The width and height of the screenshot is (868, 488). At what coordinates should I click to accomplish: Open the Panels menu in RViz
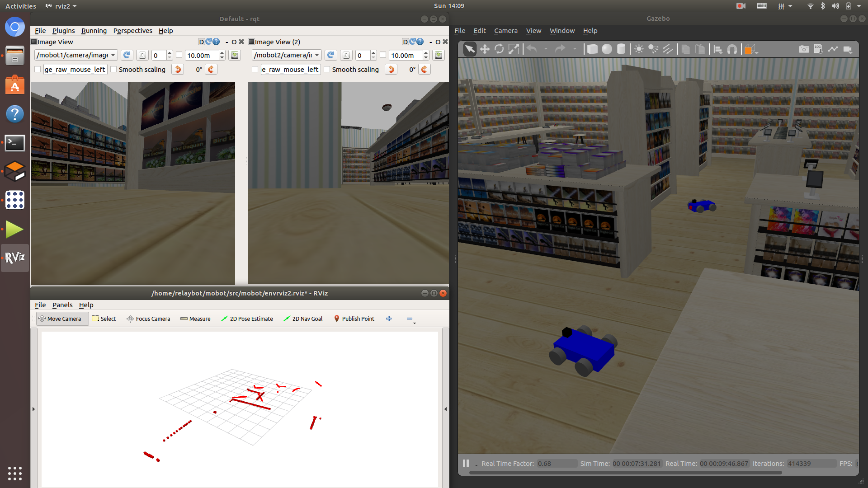61,305
